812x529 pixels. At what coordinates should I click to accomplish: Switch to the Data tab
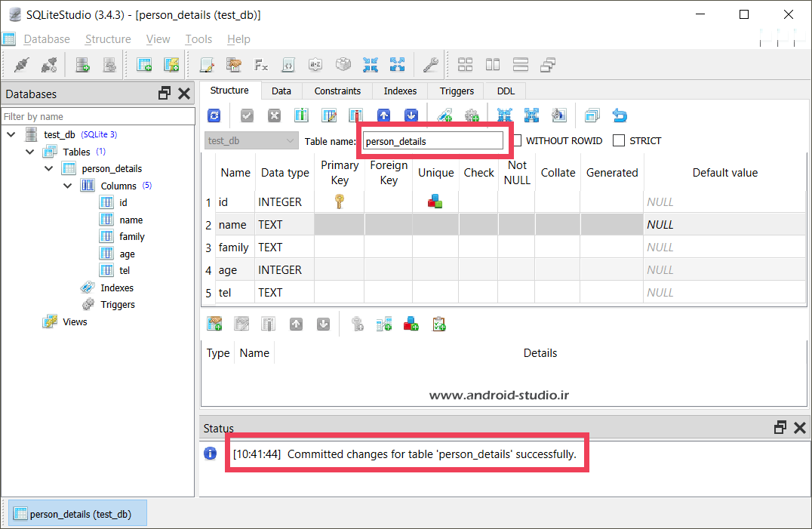[x=281, y=91]
